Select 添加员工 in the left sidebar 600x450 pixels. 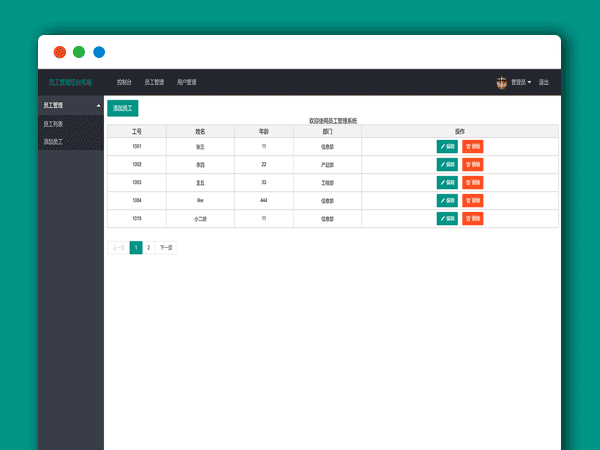point(53,142)
